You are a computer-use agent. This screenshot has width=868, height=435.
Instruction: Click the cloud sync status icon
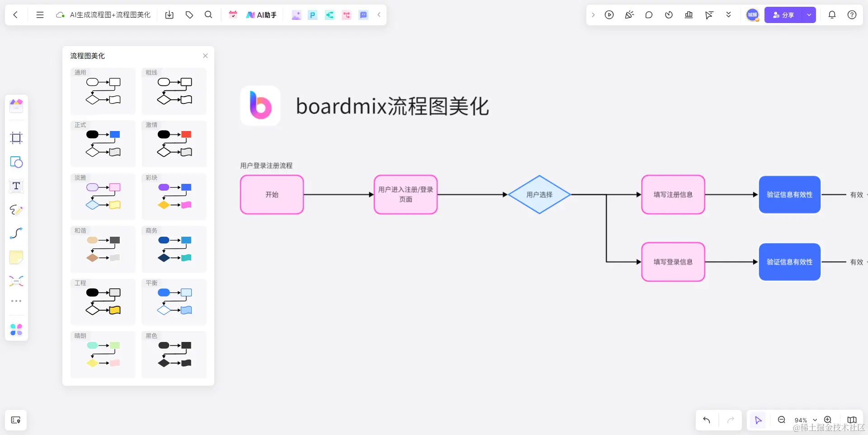[x=60, y=15]
